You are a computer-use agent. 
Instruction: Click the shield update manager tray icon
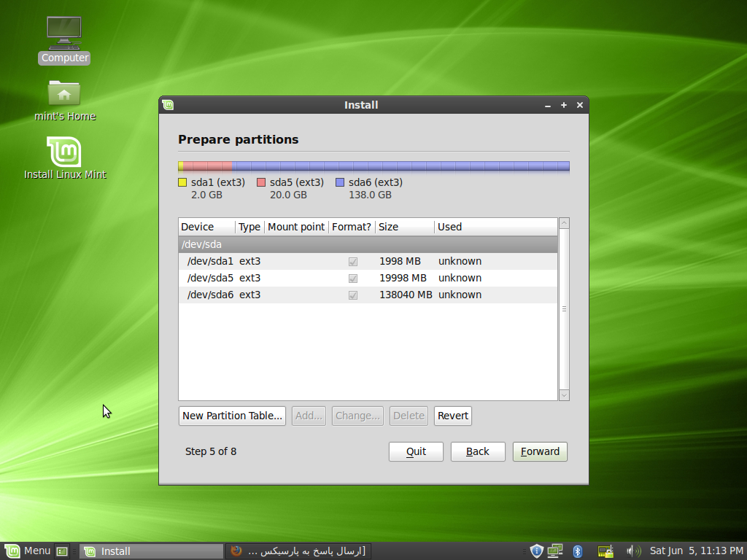(536, 551)
